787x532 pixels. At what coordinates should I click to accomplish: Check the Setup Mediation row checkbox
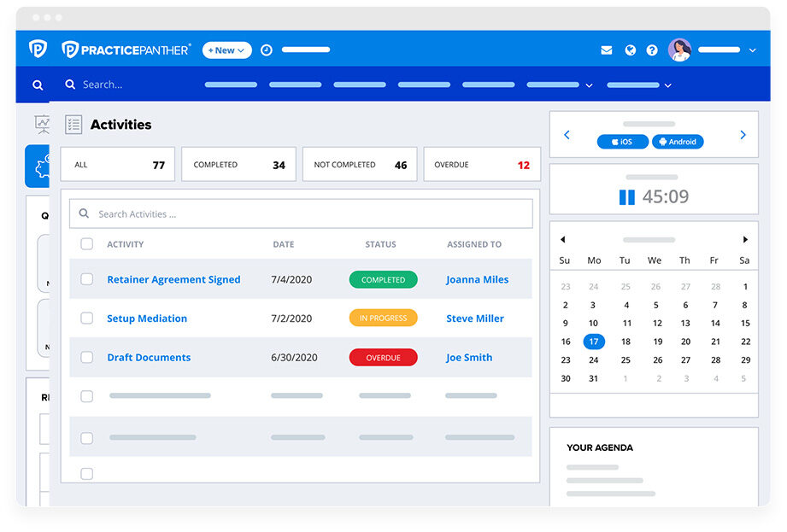(87, 318)
